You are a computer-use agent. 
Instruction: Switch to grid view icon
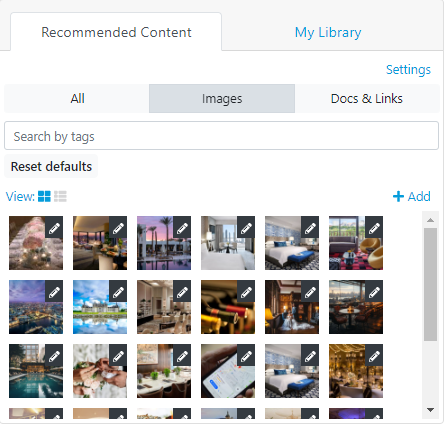point(44,196)
